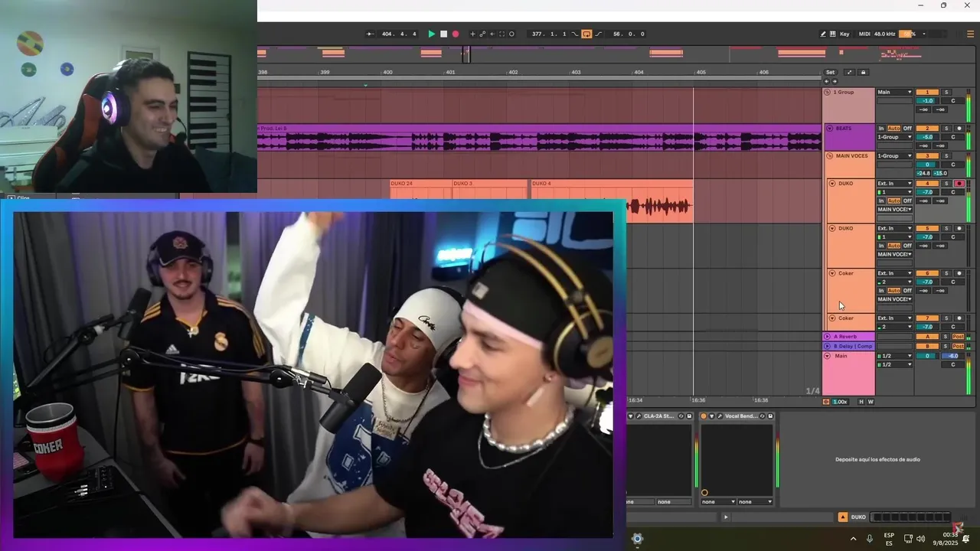Image resolution: width=980 pixels, height=551 pixels.
Task: Open the hamburger menu icon at top right
Action: (x=970, y=34)
